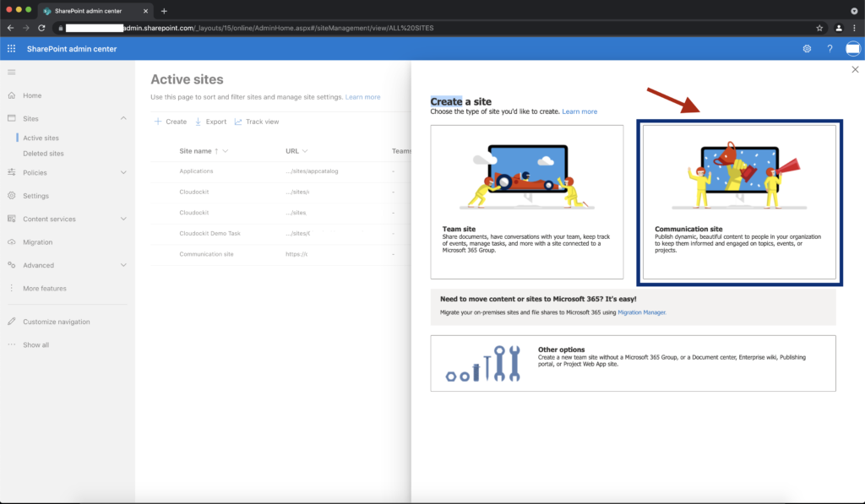Click the help question mark icon
This screenshot has width=865, height=504.
point(830,48)
